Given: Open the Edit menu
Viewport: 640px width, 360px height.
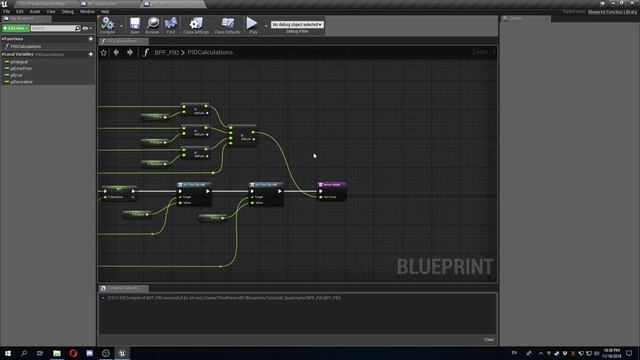Looking at the screenshot, I should [x=20, y=11].
